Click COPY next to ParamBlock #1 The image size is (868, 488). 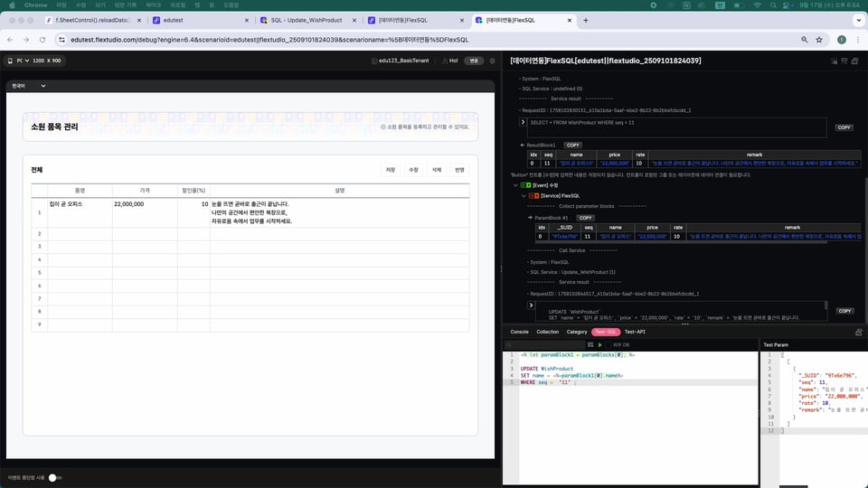(585, 218)
